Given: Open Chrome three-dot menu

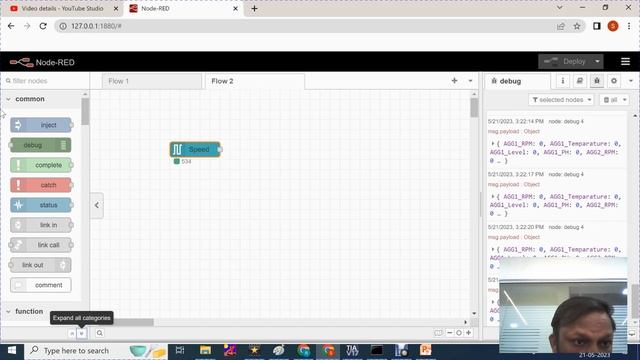Looking at the screenshot, I should pos(629,26).
